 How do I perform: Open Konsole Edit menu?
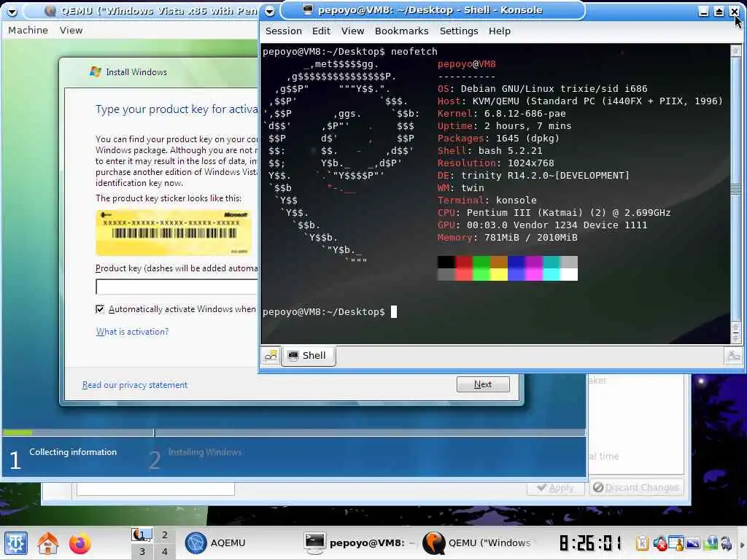click(321, 31)
